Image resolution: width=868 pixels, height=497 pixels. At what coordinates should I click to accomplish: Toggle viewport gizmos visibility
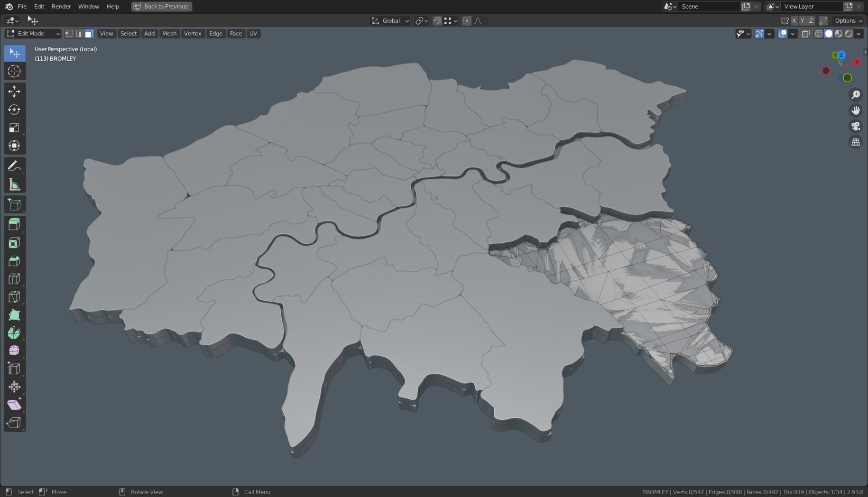click(x=759, y=34)
